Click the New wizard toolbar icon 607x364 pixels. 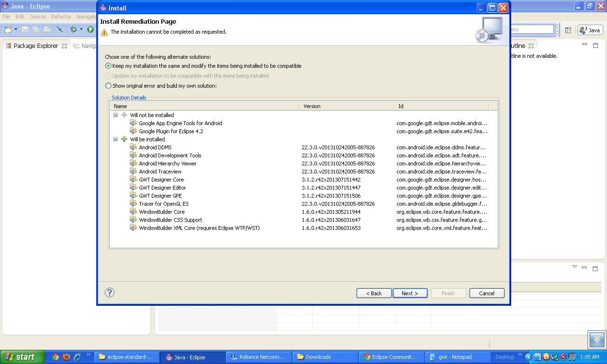[8, 29]
